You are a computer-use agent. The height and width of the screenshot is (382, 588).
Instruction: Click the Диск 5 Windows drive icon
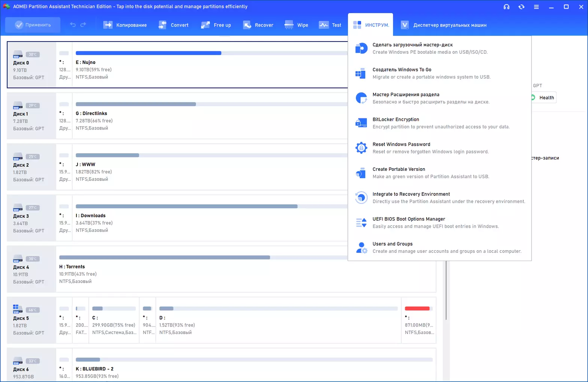(17, 309)
